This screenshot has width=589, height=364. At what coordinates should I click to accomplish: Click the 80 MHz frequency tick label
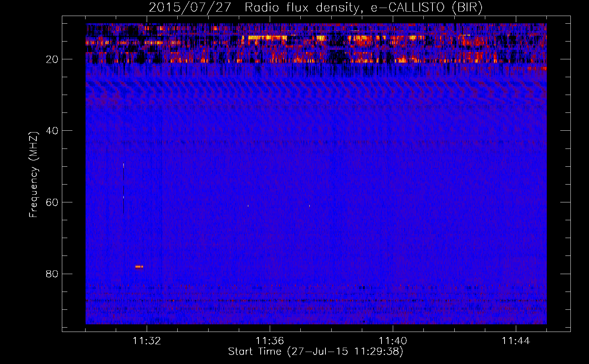(52, 274)
